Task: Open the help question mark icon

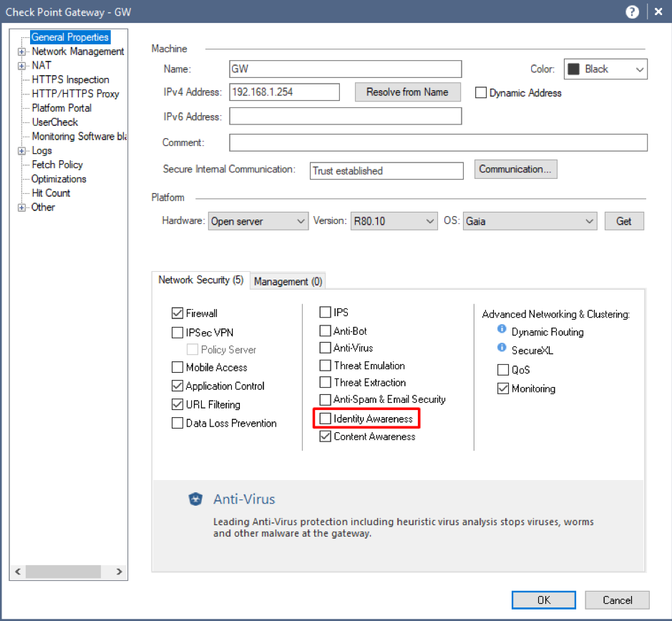Action: coord(632,11)
